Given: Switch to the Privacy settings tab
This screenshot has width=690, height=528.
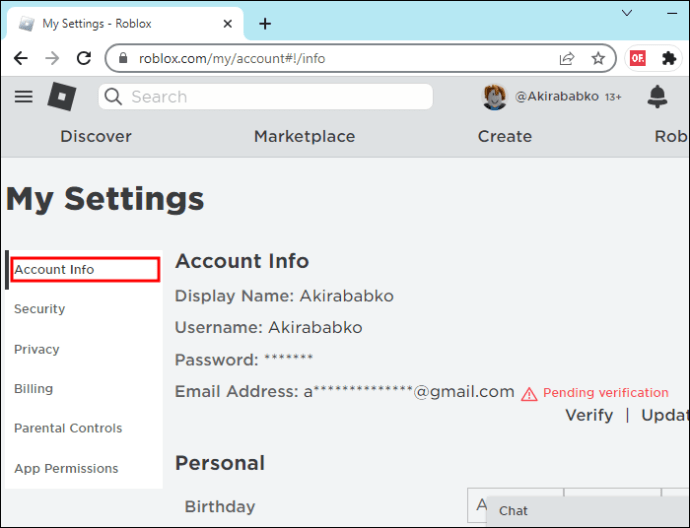Looking at the screenshot, I should coord(37,349).
